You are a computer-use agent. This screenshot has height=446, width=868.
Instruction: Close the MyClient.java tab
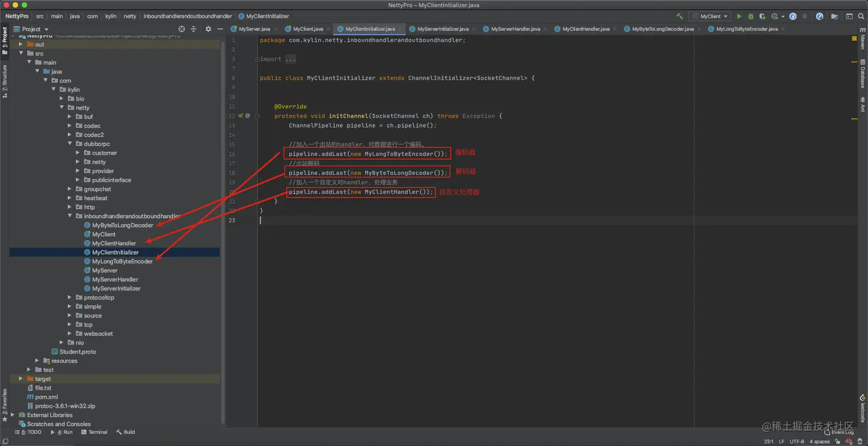[x=329, y=29]
